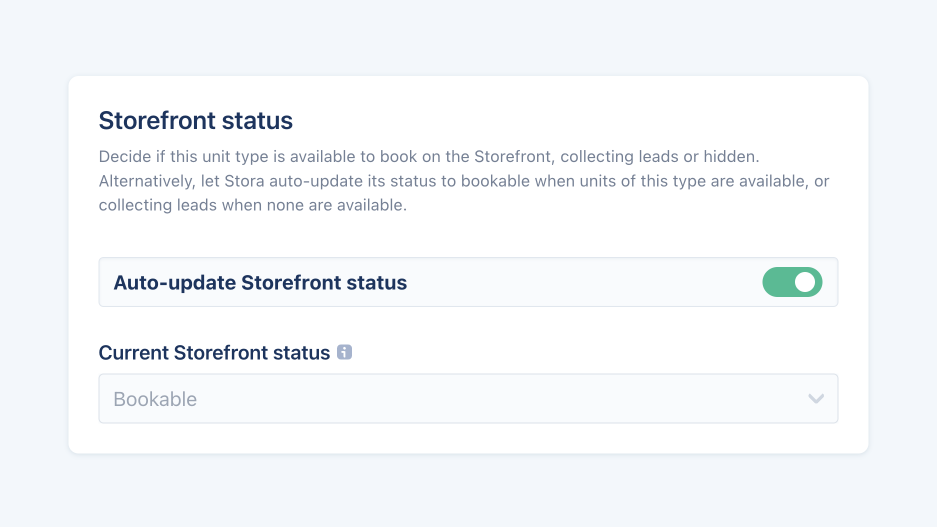
Task: Open the Current Storefront status dropdown
Action: pos(468,399)
